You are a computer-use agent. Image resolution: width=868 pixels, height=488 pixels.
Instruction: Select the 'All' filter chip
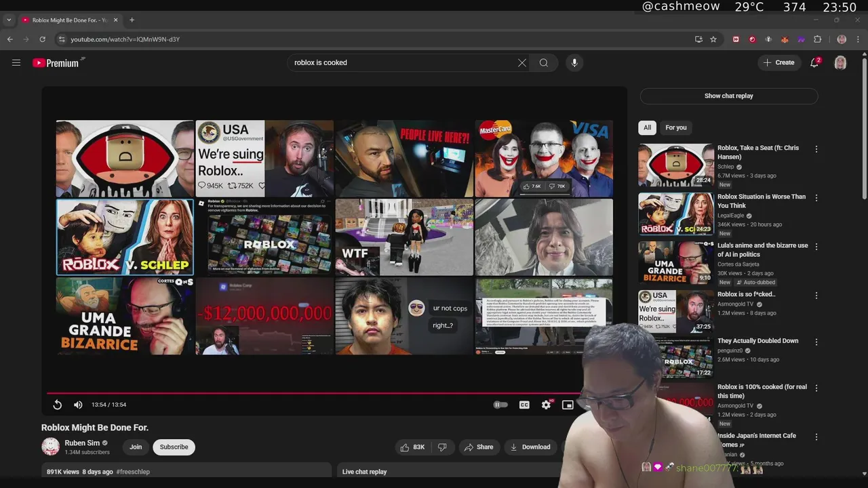[x=647, y=127]
